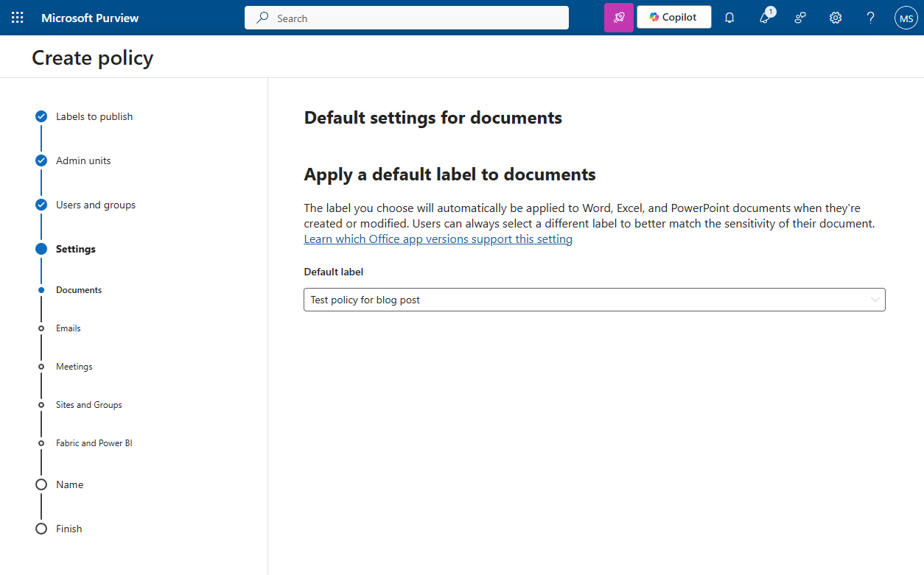The height and width of the screenshot is (575, 924).
Task: Open the notifications bell
Action: [729, 17]
